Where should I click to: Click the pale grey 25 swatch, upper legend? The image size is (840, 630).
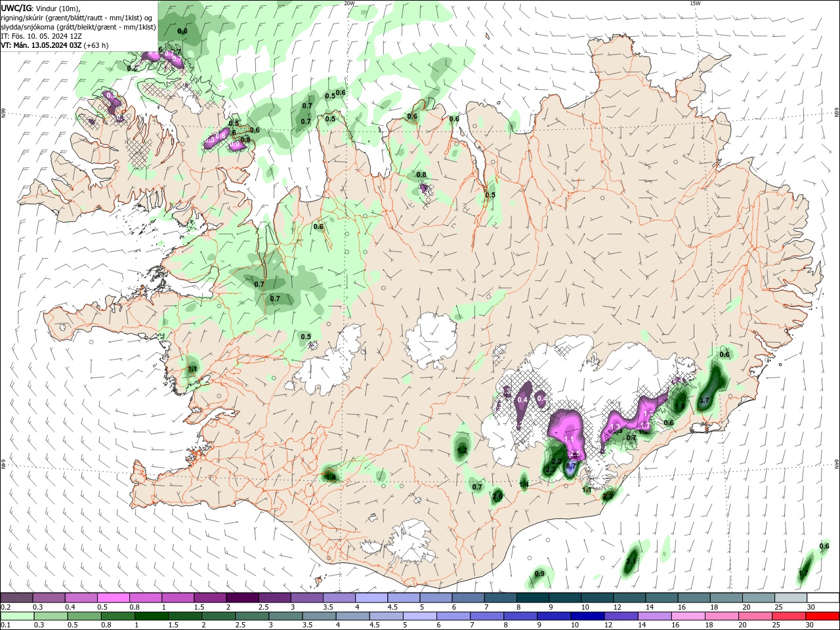pos(790,598)
